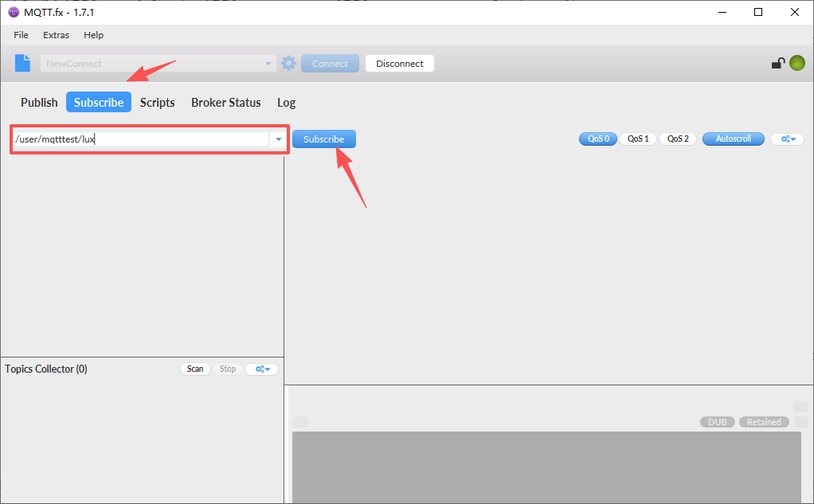
Task: Open the Extras menu
Action: tap(56, 35)
